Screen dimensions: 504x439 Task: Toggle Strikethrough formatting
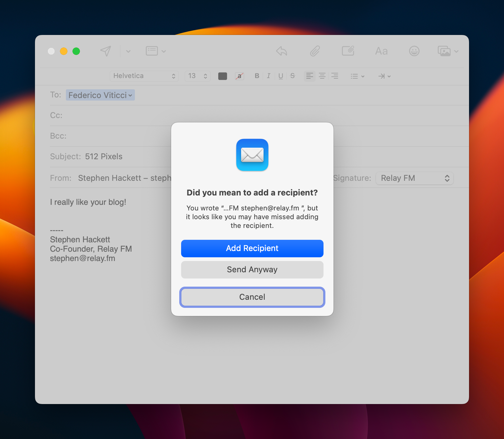(293, 76)
